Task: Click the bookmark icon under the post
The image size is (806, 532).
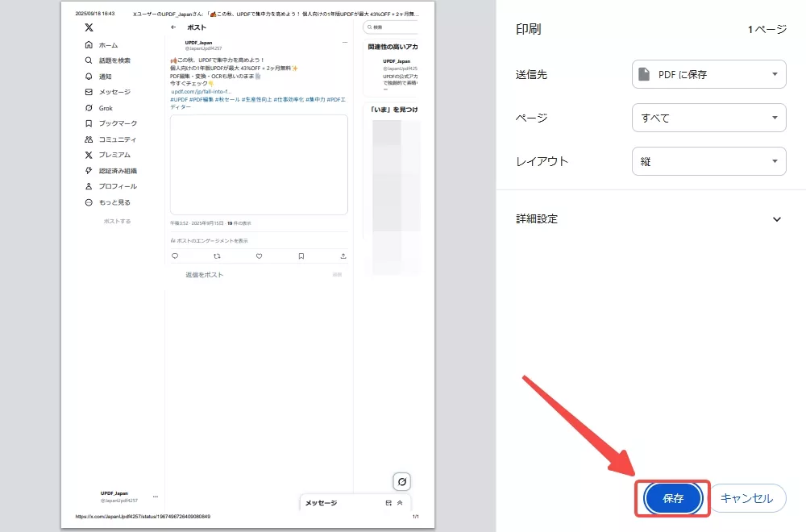Action: [301, 256]
